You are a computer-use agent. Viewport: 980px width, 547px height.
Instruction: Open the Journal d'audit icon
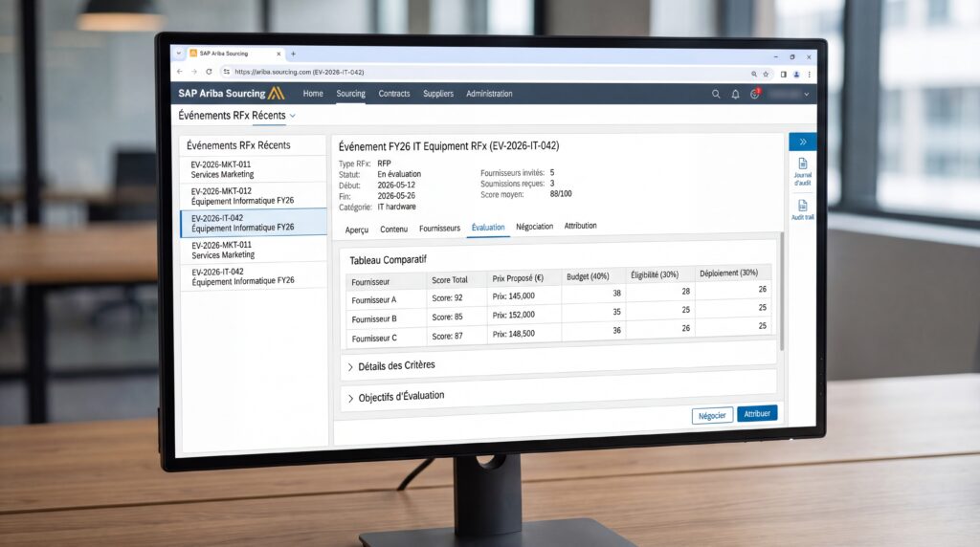coord(803,171)
